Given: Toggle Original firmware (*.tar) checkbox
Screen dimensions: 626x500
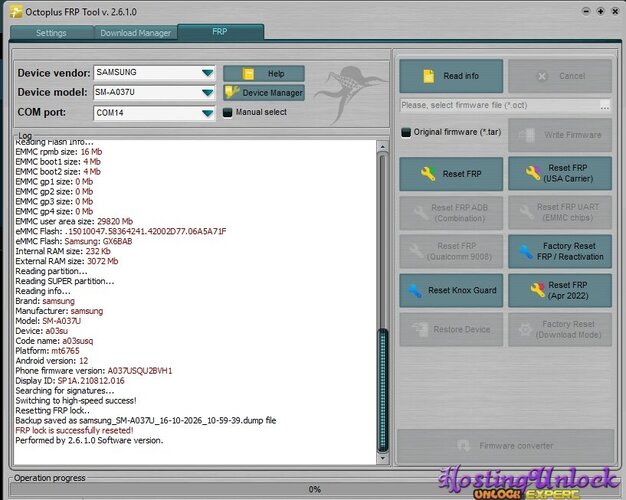Looking at the screenshot, I should (x=406, y=132).
